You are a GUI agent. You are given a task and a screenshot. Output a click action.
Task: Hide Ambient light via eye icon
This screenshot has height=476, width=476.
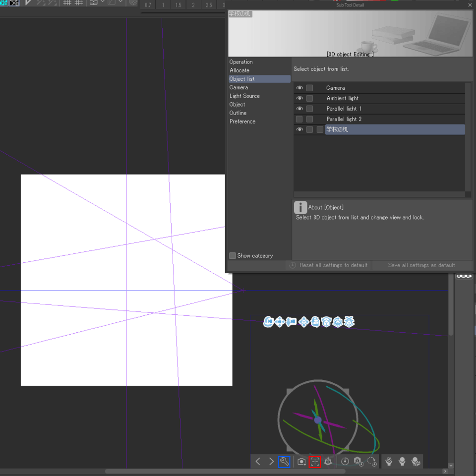point(299,98)
